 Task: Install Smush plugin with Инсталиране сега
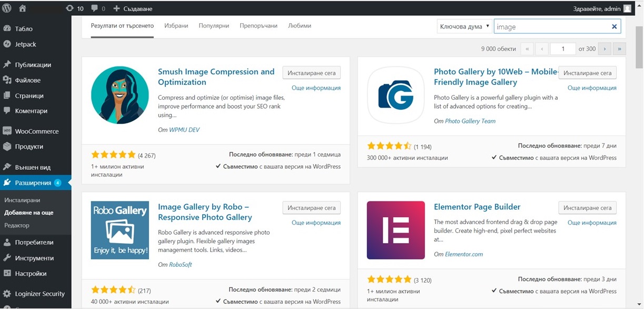pyautogui.click(x=311, y=73)
